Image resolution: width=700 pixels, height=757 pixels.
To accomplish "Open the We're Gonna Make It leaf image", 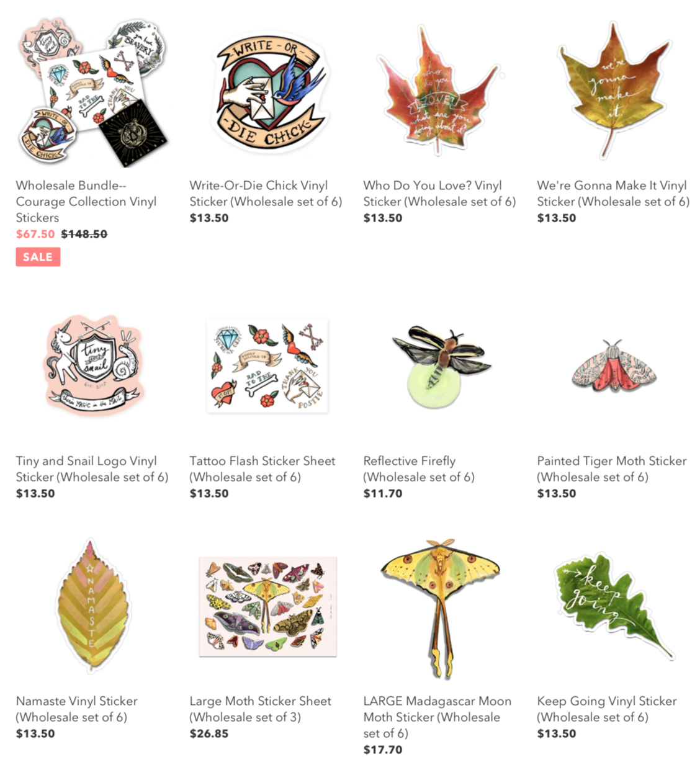I will 613,91.
